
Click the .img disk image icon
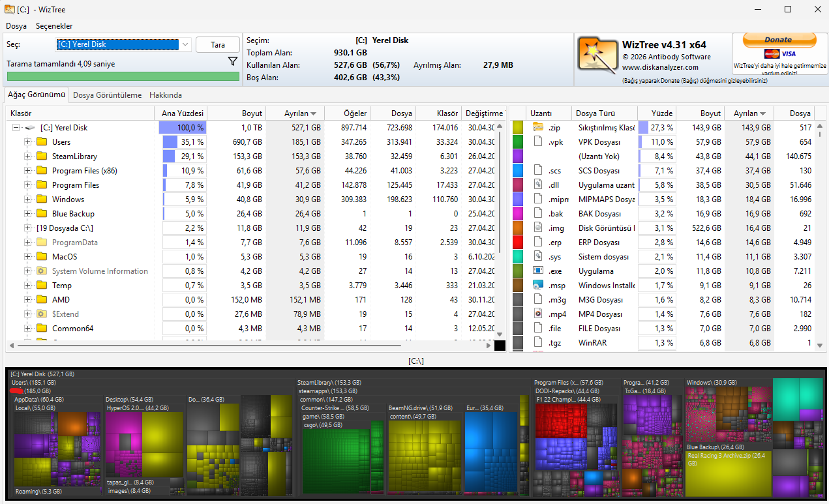pyautogui.click(x=538, y=228)
